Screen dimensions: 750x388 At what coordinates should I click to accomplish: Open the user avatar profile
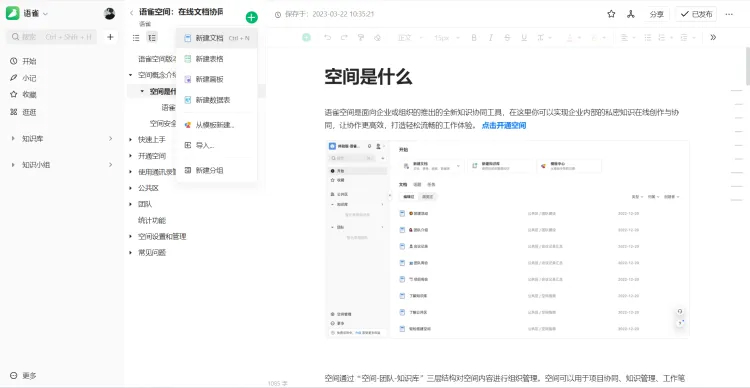pyautogui.click(x=110, y=13)
